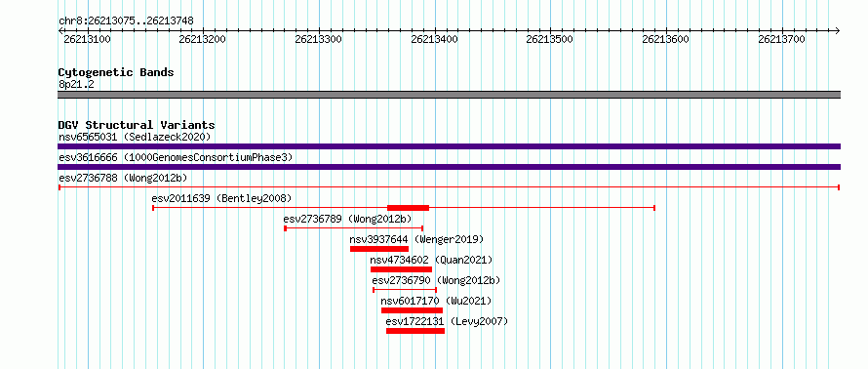
Task: Select the red bar under nsv3937644
Action: [x=379, y=249]
